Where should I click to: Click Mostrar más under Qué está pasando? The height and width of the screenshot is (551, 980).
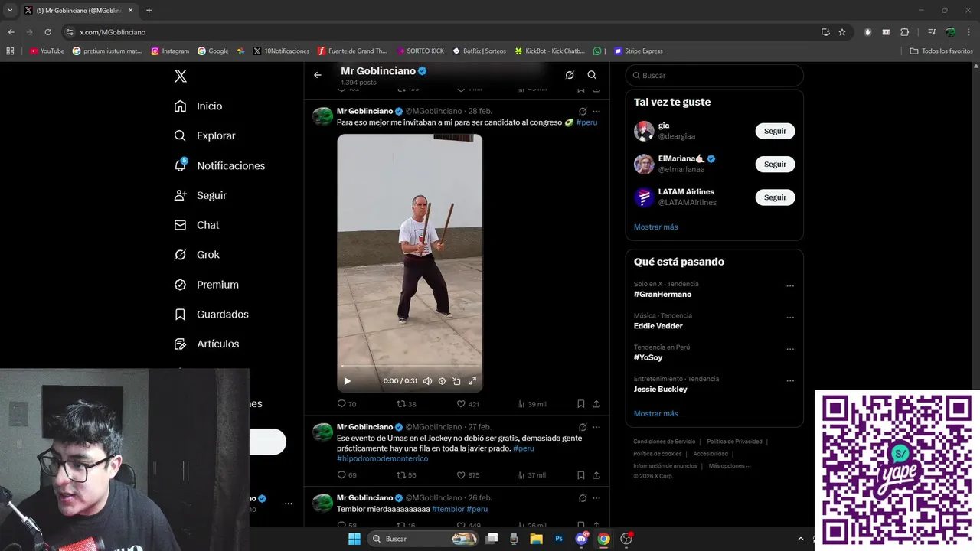[x=655, y=414]
